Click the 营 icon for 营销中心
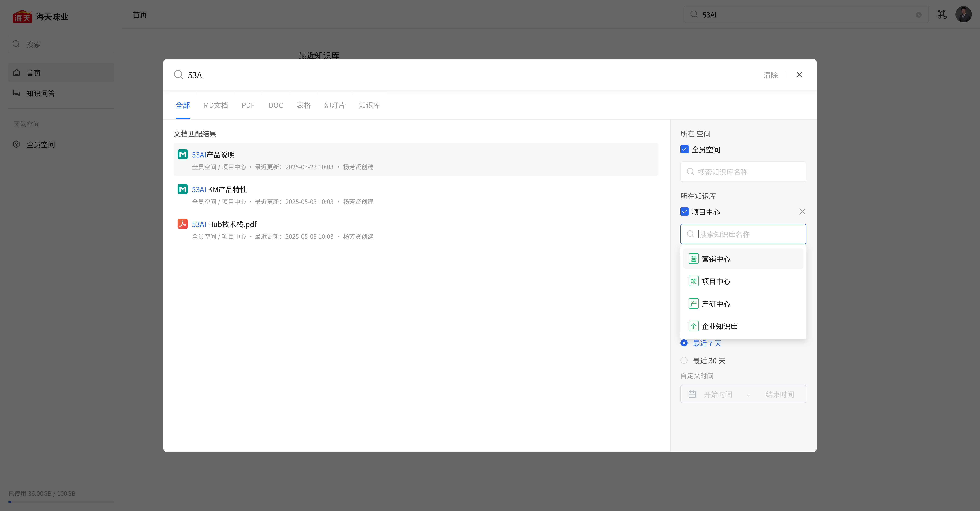 693,259
